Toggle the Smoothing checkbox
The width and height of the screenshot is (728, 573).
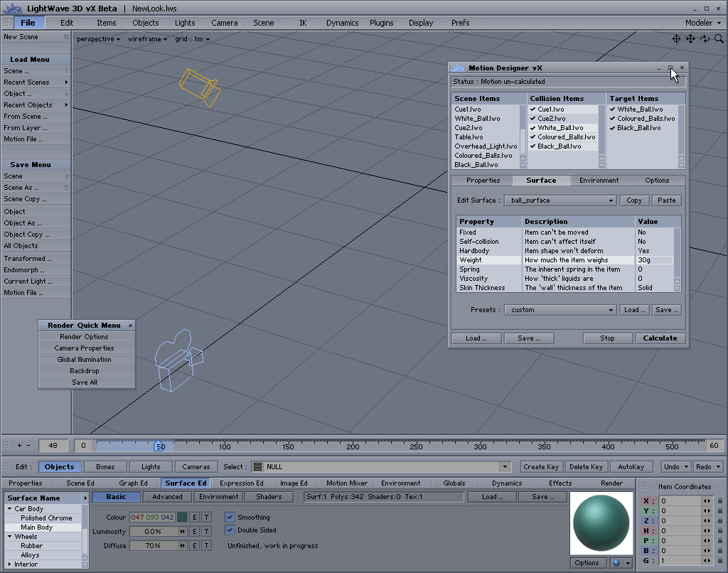pyautogui.click(x=230, y=518)
